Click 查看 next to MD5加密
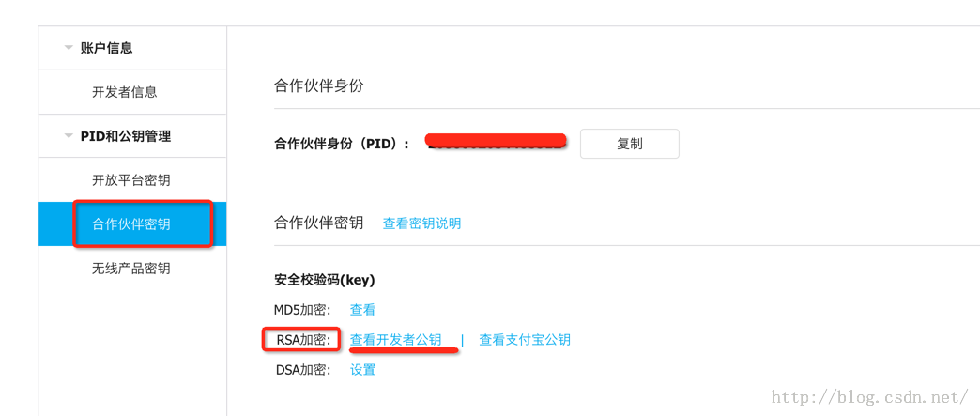Image resolution: width=980 pixels, height=416 pixels. [362, 310]
